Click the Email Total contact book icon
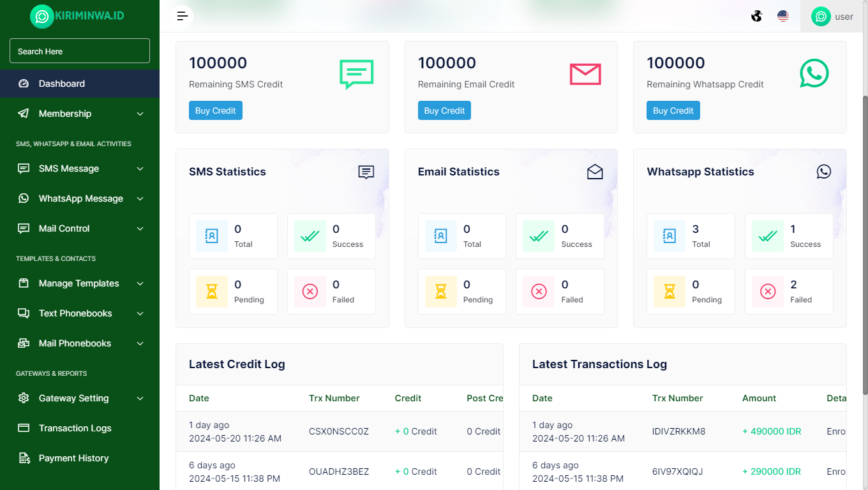This screenshot has width=868, height=490. click(441, 236)
